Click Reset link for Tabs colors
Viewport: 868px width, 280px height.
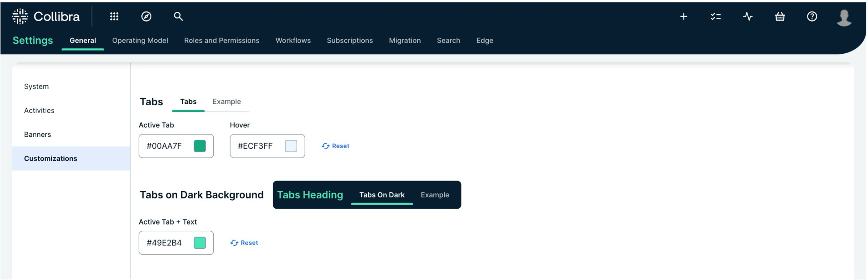tap(336, 146)
